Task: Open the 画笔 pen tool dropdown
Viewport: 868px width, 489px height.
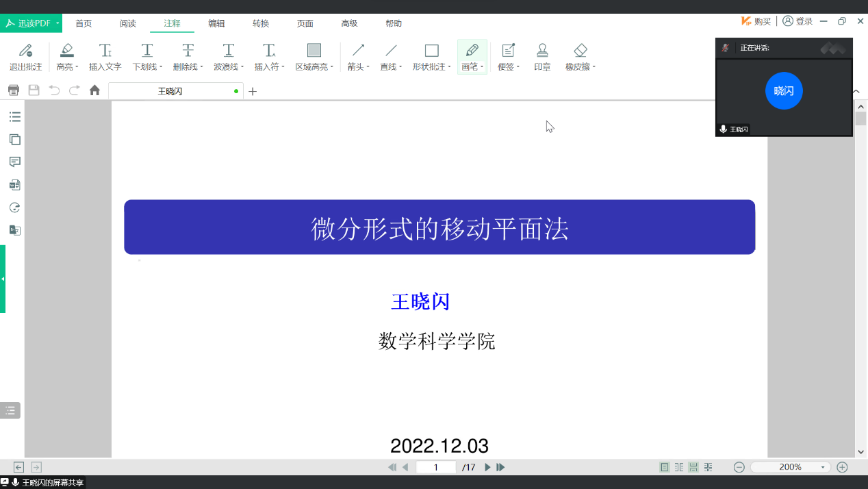Action: (x=483, y=67)
